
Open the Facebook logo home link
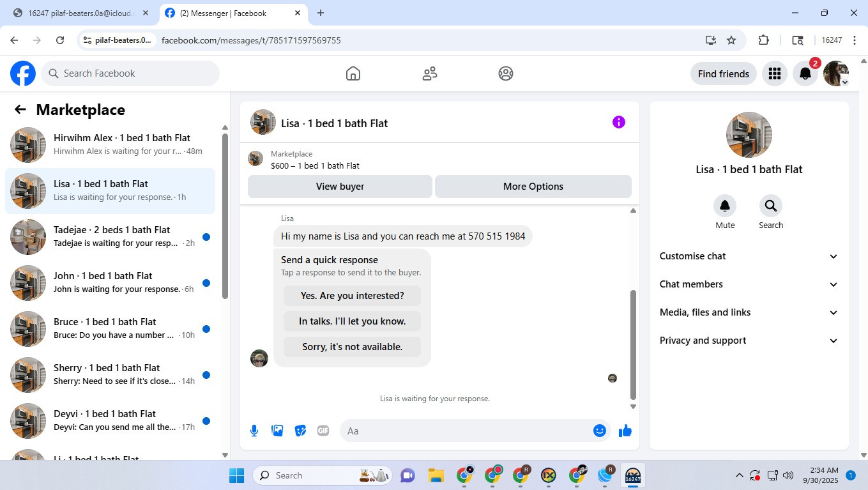coord(23,73)
